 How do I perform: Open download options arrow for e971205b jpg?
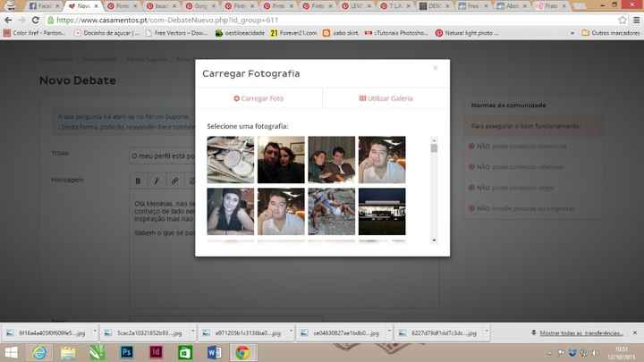(291, 331)
